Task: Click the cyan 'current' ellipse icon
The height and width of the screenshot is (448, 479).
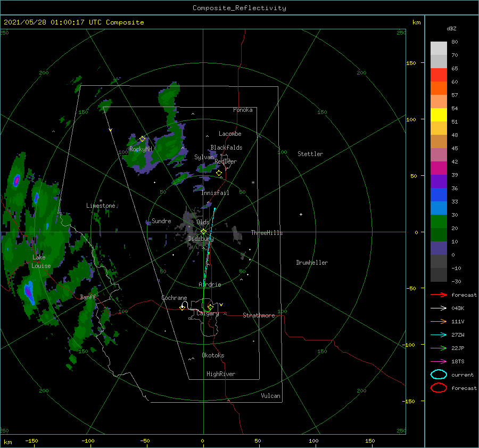Action: click(439, 374)
